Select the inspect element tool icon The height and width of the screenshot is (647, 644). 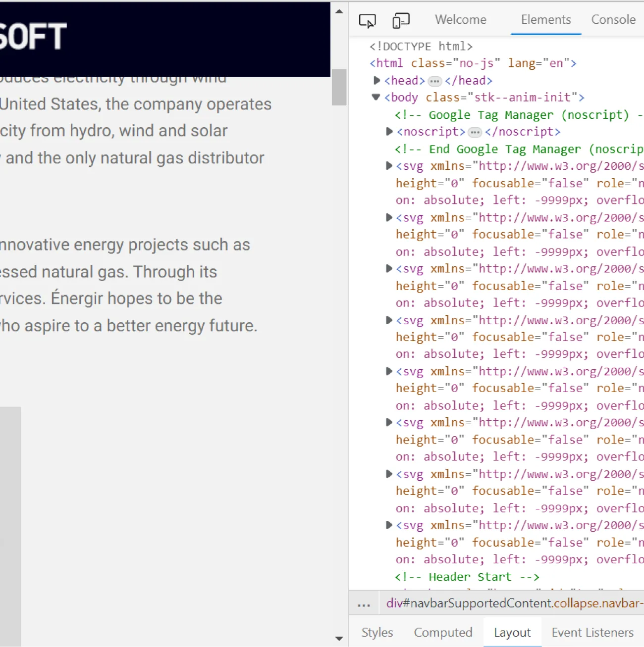(x=367, y=20)
